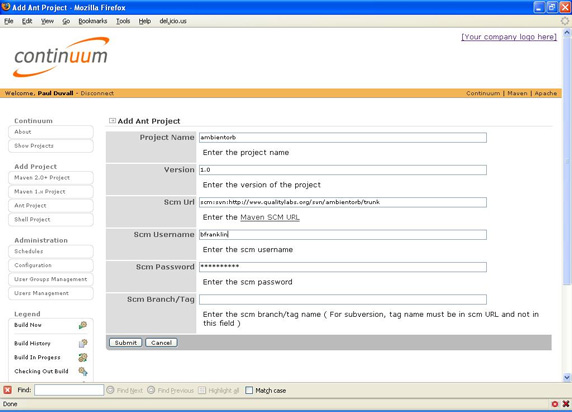Click the Checking Out Build legend icon
The height and width of the screenshot is (412, 572).
pyautogui.click(x=83, y=371)
